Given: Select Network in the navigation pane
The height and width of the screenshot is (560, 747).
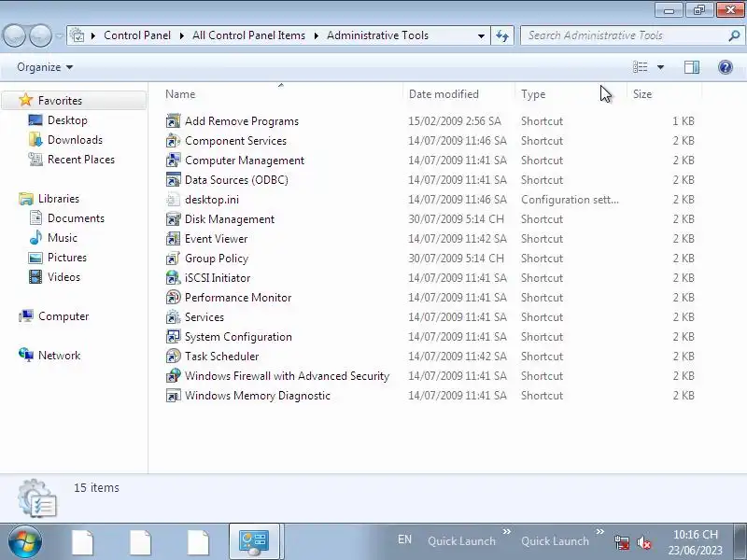Looking at the screenshot, I should (59, 356).
